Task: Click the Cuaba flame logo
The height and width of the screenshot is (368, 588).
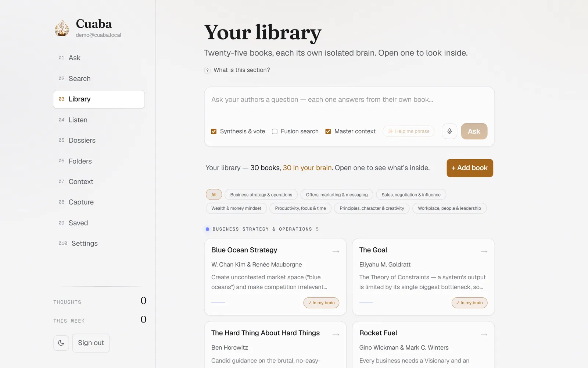Action: 62,28
